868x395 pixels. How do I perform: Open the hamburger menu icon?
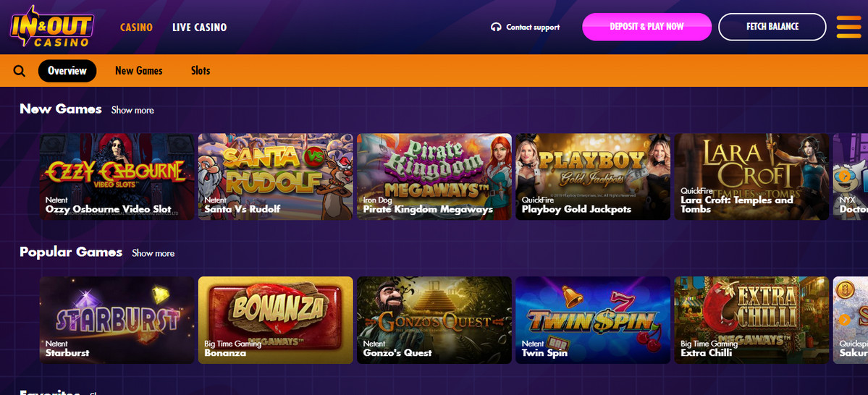click(x=848, y=27)
